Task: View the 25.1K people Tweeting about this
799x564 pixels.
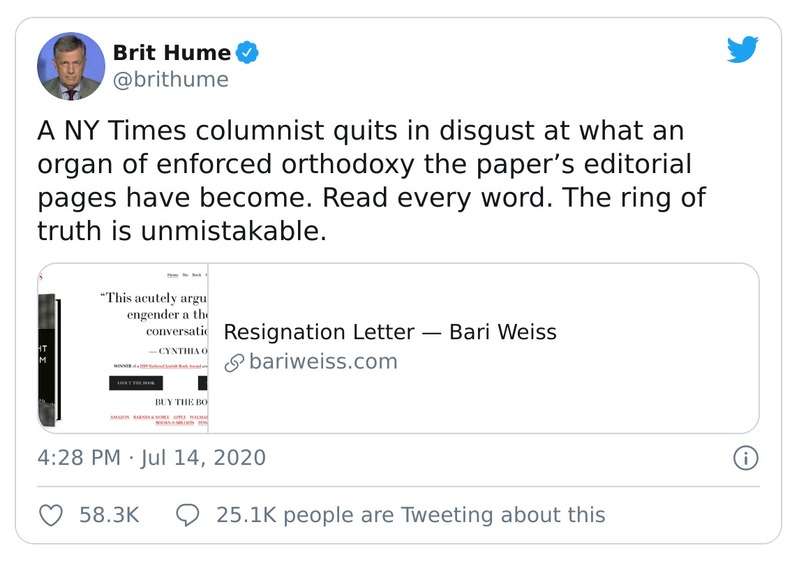Action: click(x=410, y=515)
